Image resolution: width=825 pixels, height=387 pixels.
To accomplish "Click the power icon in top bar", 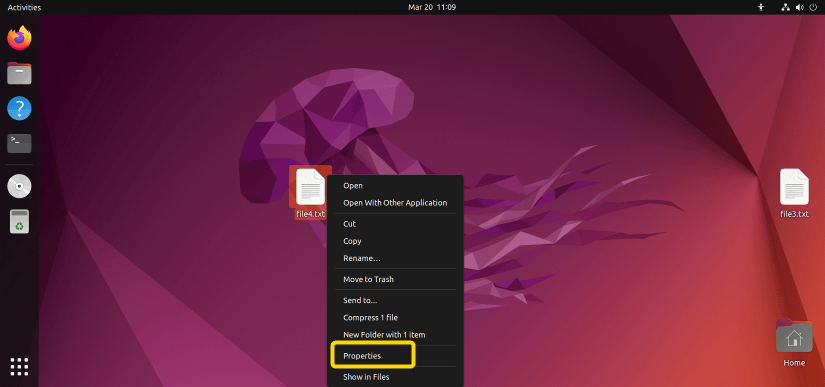I will tap(813, 7).
